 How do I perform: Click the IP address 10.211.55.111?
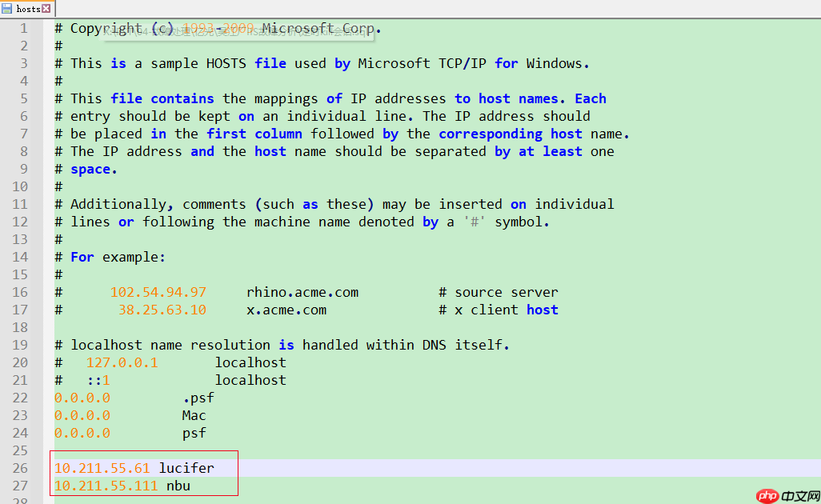coord(105,486)
